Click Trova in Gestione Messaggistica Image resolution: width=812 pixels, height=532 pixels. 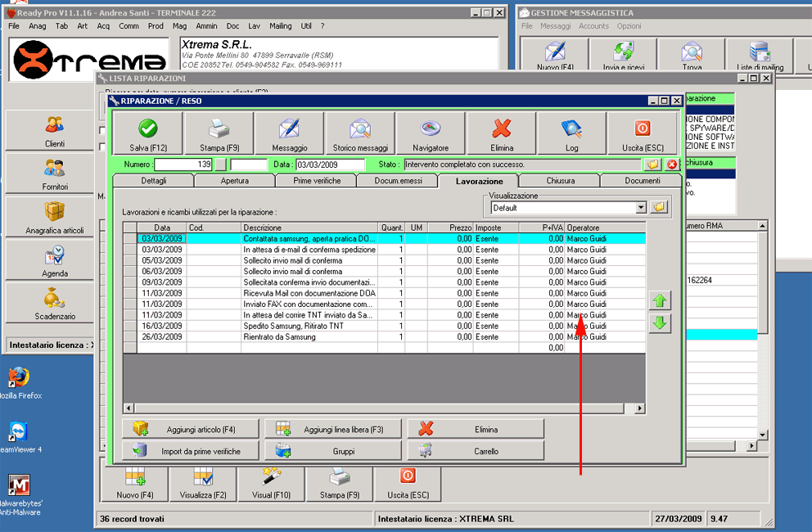[x=692, y=55]
